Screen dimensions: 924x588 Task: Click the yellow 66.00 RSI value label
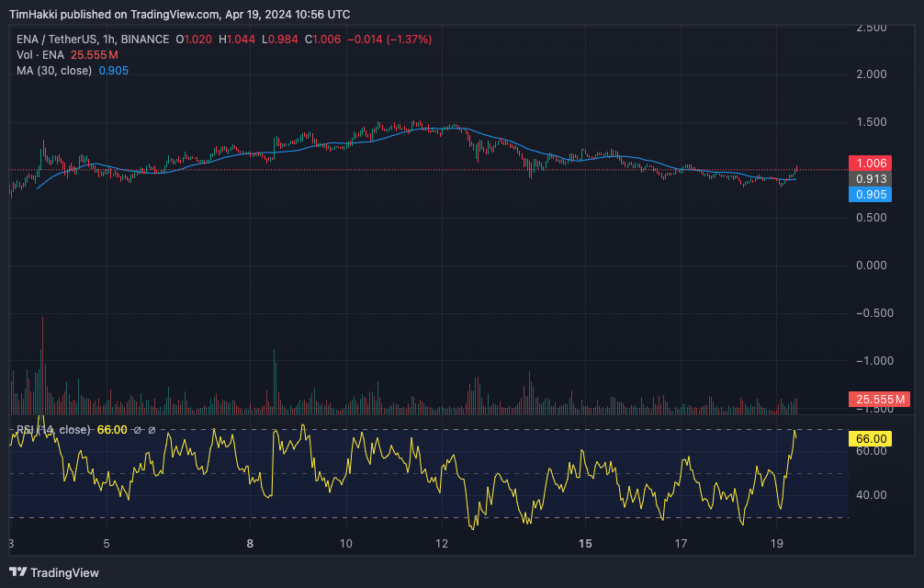click(x=869, y=438)
